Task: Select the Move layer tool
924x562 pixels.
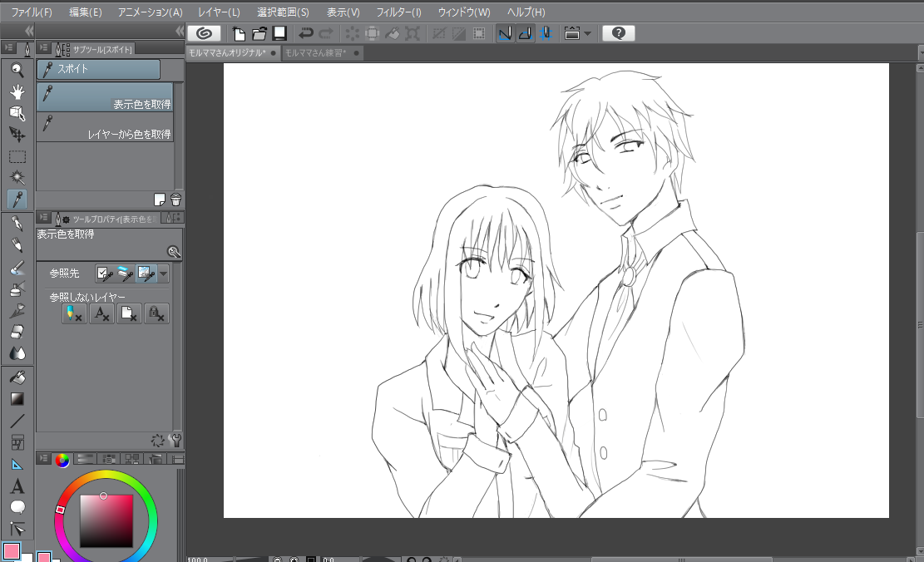Action: [x=17, y=135]
